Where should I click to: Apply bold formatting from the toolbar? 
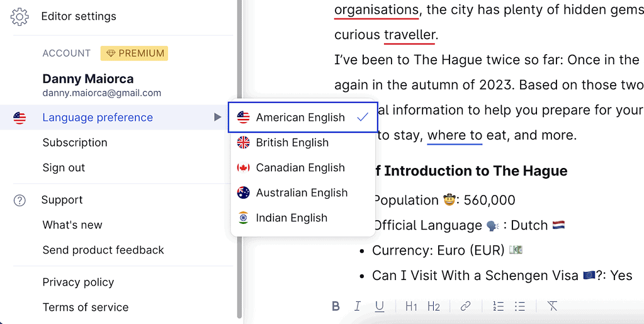(336, 306)
